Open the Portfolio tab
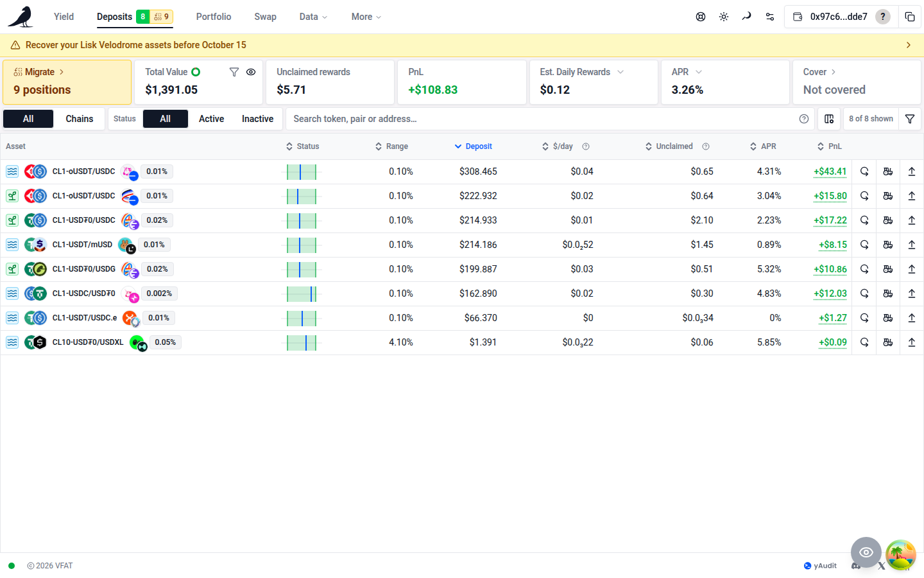This screenshot has height=578, width=924. [x=214, y=17]
